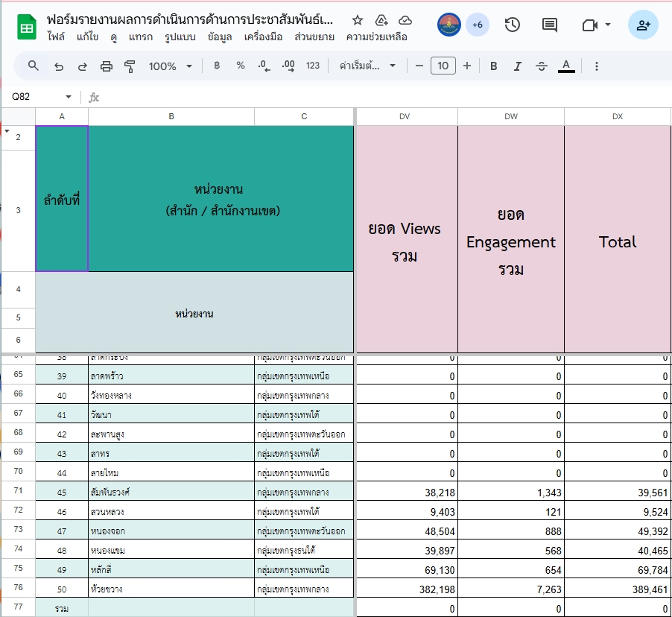This screenshot has height=617, width=672.
Task: Click the 123 number format button
Action: (x=313, y=66)
